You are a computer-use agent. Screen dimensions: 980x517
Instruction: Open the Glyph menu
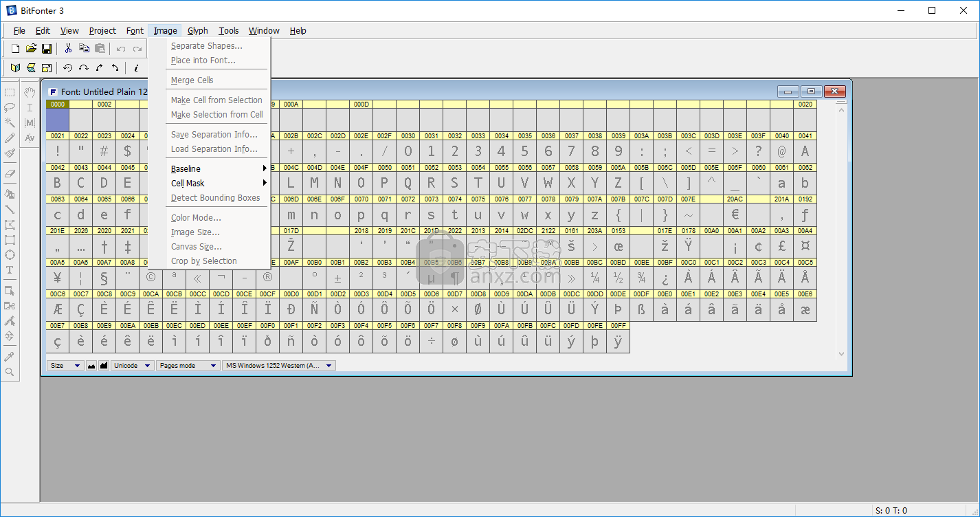(197, 31)
